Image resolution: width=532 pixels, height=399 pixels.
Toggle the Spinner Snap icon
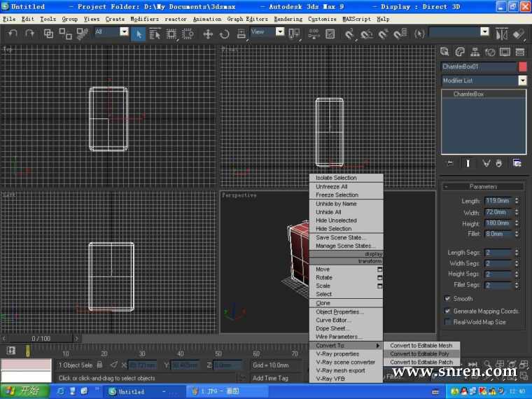click(400, 34)
